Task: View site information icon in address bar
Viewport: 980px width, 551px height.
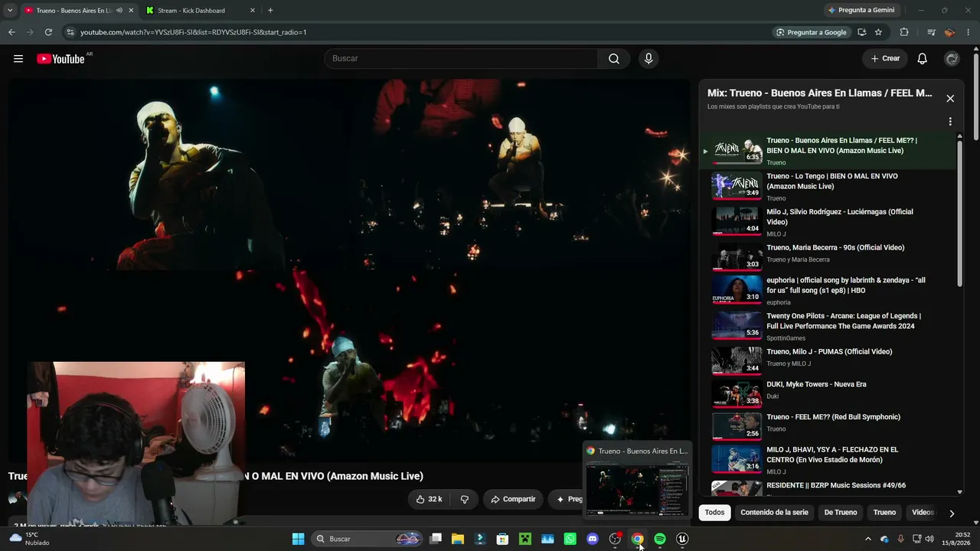Action: (70, 32)
